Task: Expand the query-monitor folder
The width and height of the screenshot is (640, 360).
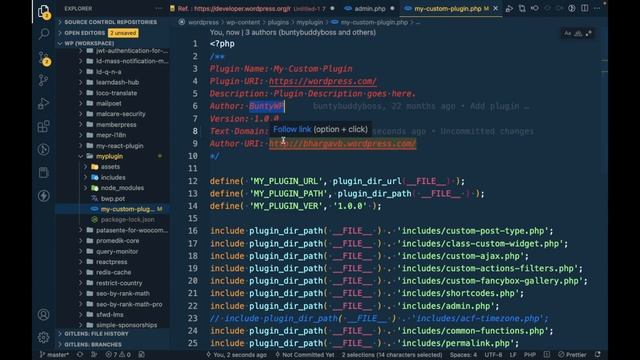Action: (117, 251)
